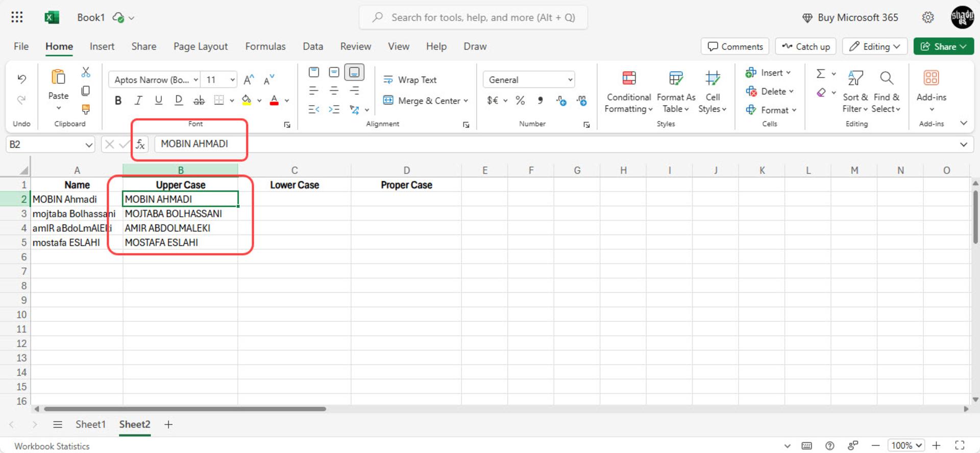Viewport: 980px width, 453px height.
Task: Toggle Wrap Text
Action: click(x=410, y=80)
